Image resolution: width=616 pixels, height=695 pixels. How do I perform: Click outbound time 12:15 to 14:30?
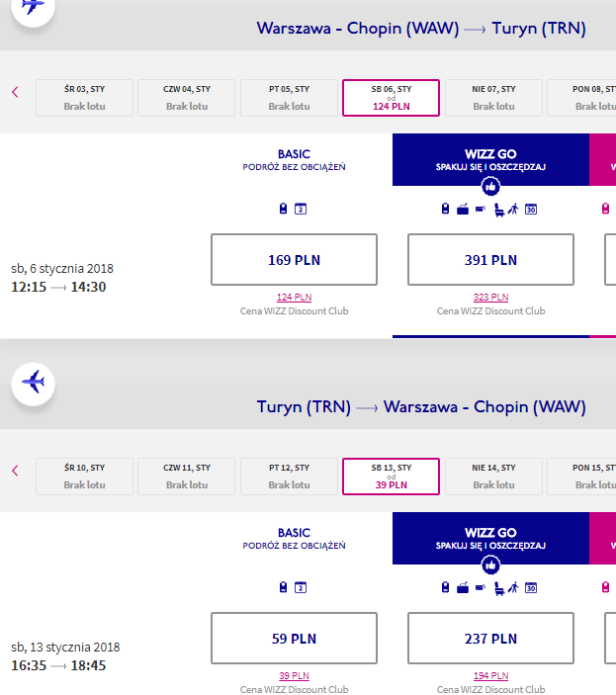58,288
